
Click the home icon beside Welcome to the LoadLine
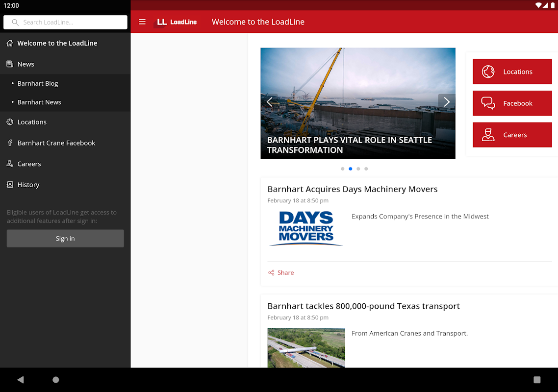click(x=10, y=43)
